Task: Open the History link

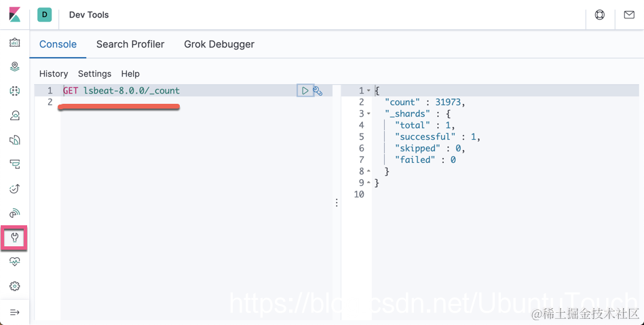Action: point(54,74)
